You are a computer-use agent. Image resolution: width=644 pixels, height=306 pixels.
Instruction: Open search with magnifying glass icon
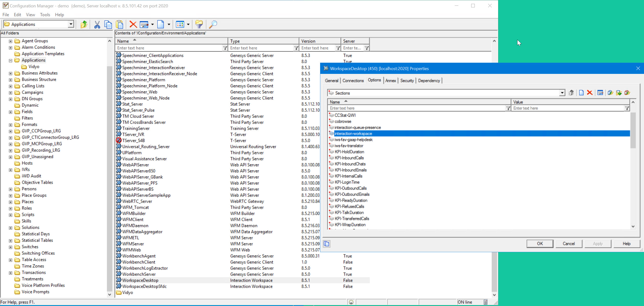point(213,24)
